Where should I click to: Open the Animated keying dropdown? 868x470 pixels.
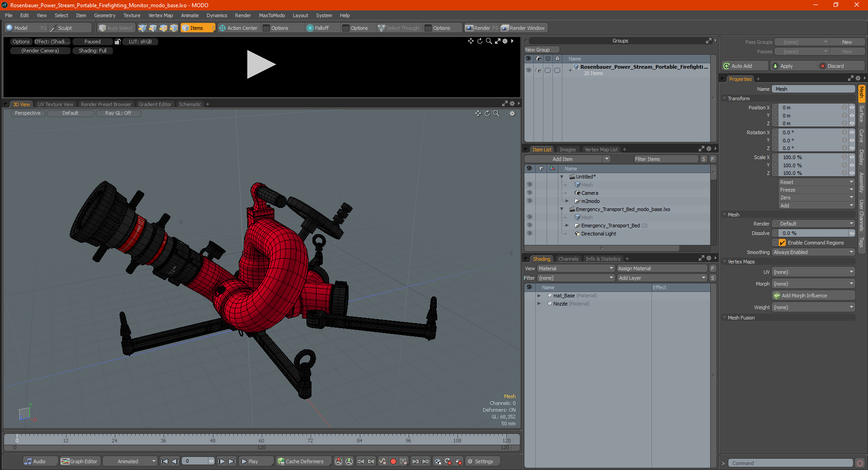pos(130,461)
